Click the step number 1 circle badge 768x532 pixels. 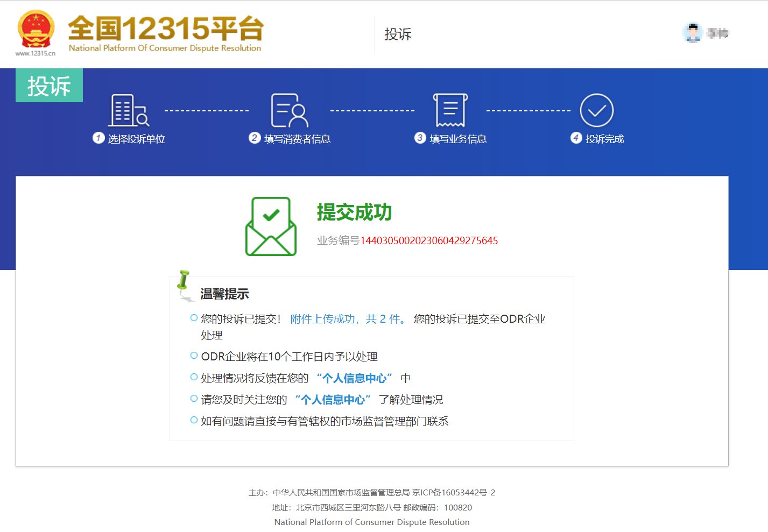[98, 138]
